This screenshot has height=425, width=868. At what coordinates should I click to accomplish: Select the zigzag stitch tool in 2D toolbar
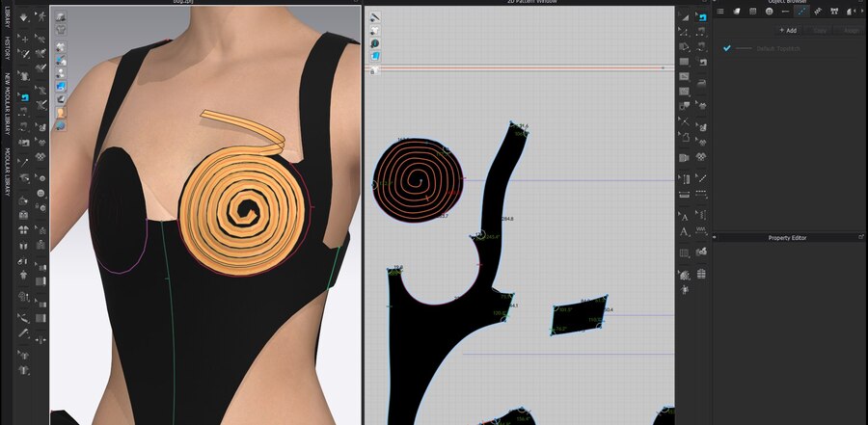coord(701,230)
